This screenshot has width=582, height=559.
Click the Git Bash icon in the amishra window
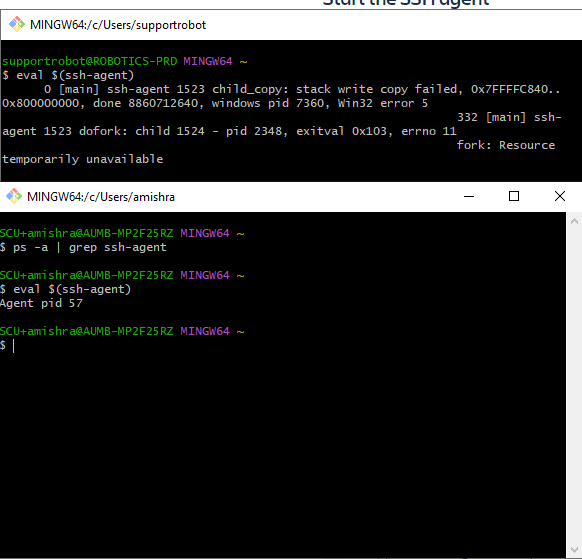pyautogui.click(x=14, y=196)
